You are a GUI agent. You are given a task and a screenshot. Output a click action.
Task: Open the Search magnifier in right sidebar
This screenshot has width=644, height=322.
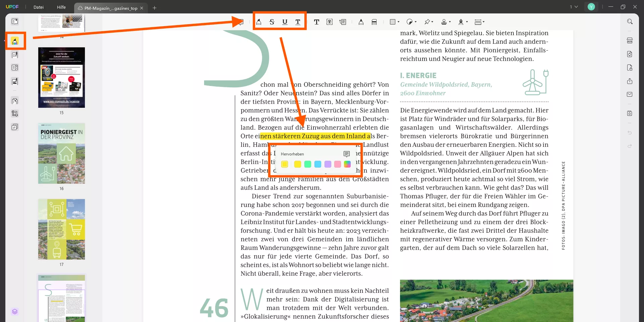(x=630, y=21)
